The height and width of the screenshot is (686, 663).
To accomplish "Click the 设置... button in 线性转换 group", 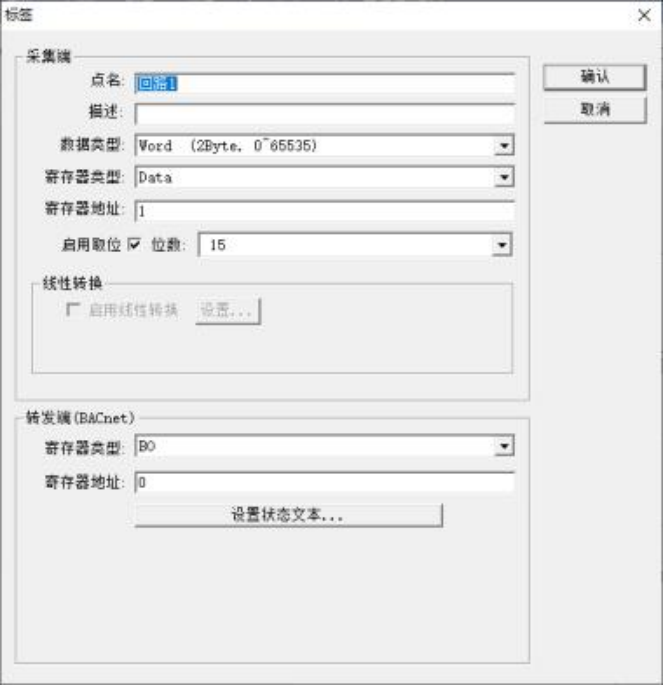I will click(x=228, y=311).
